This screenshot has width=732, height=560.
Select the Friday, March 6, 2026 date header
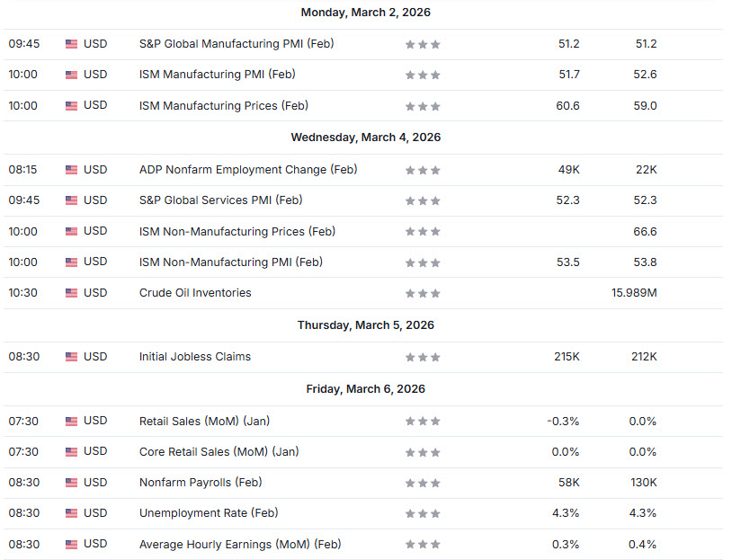tap(365, 389)
